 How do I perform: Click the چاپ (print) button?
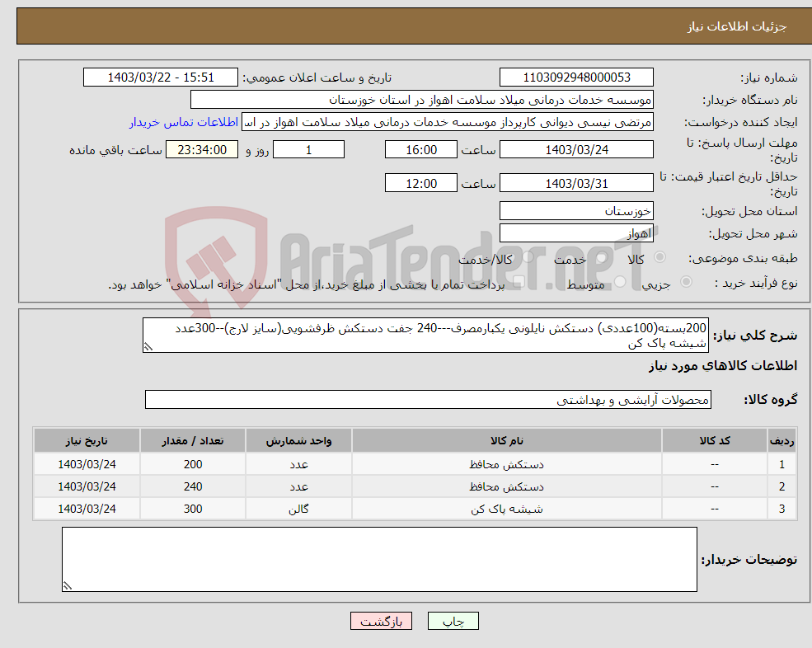pyautogui.click(x=453, y=621)
